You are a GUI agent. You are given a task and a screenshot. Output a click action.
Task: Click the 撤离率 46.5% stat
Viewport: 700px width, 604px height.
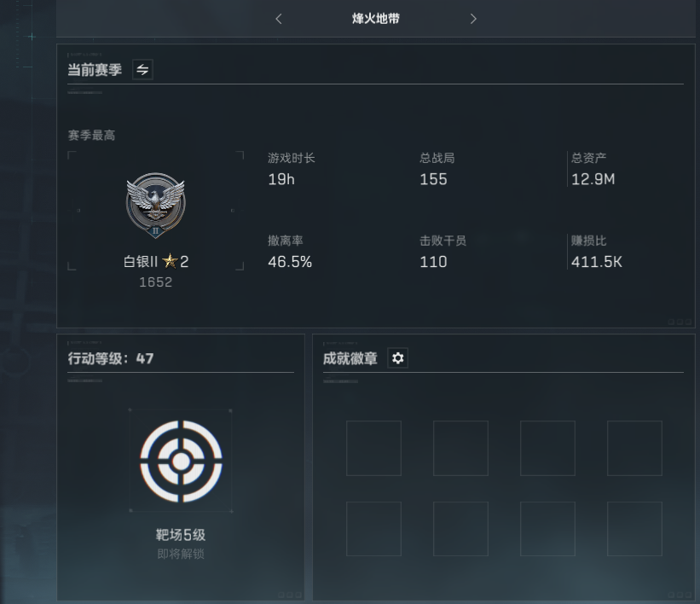[x=290, y=252]
